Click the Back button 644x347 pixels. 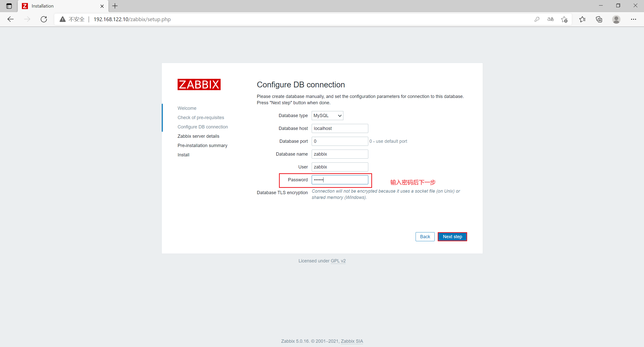point(425,237)
